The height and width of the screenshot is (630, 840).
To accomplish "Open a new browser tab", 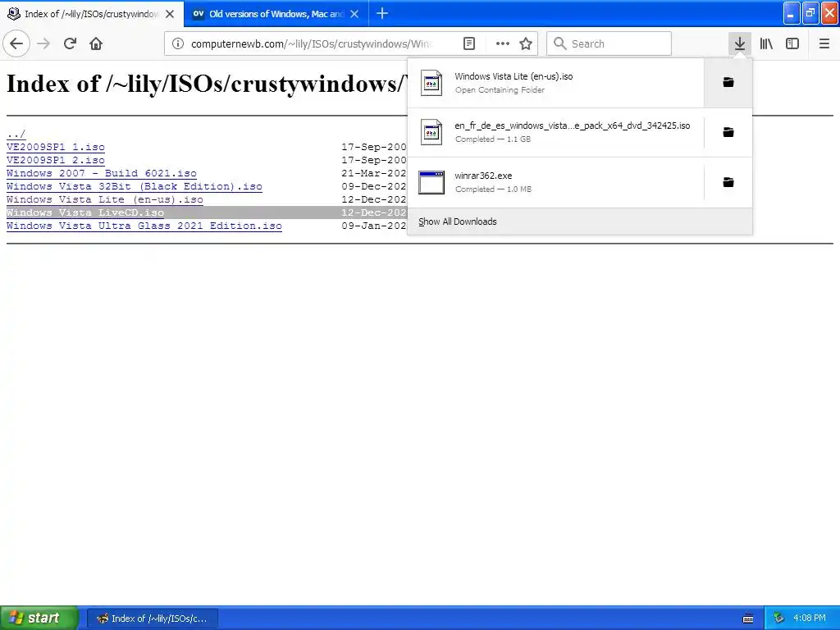I will click(382, 13).
